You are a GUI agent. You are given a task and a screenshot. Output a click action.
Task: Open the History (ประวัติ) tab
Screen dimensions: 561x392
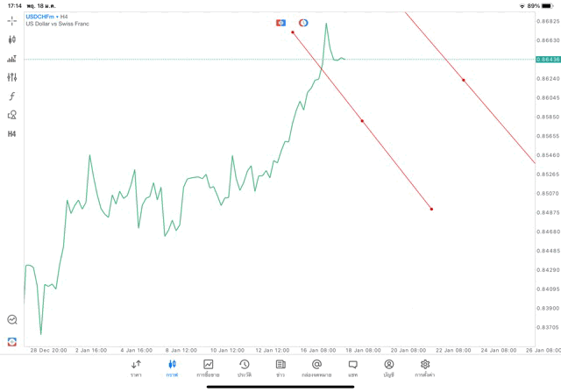(245, 368)
